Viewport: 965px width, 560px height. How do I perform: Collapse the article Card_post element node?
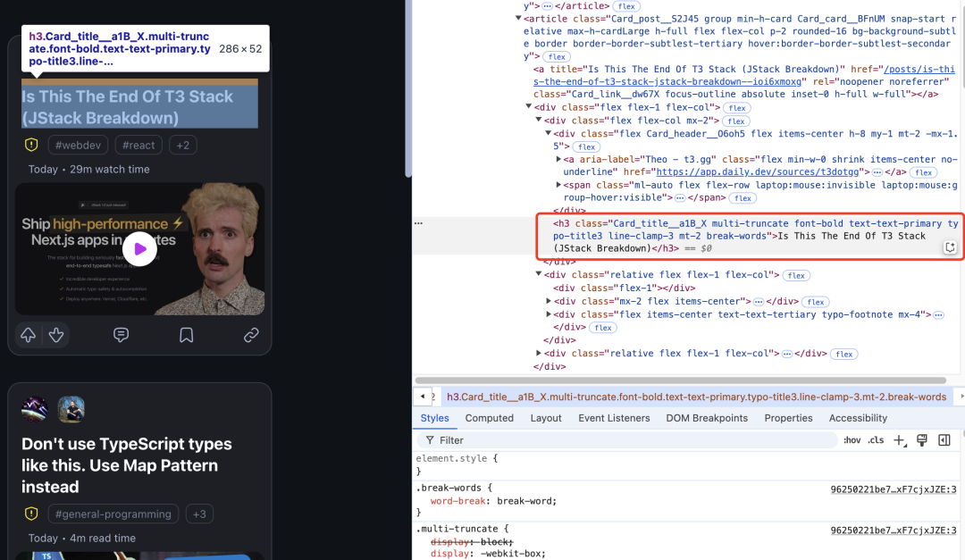(518, 18)
